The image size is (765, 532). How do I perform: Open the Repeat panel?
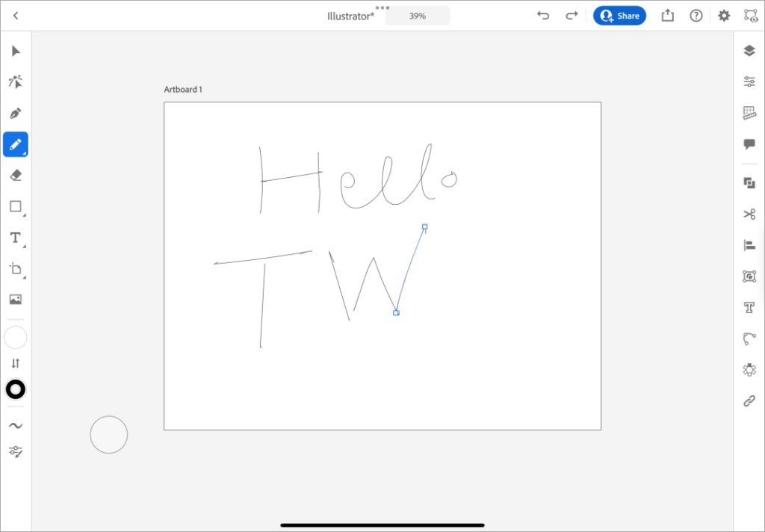point(749,369)
